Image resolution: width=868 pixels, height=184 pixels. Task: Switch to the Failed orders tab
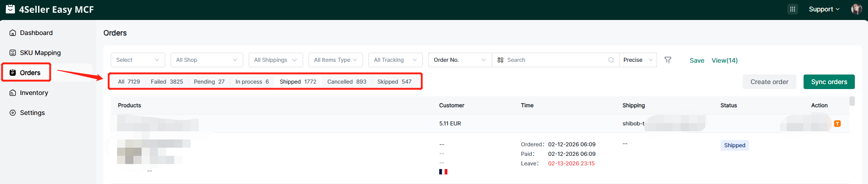(167, 82)
